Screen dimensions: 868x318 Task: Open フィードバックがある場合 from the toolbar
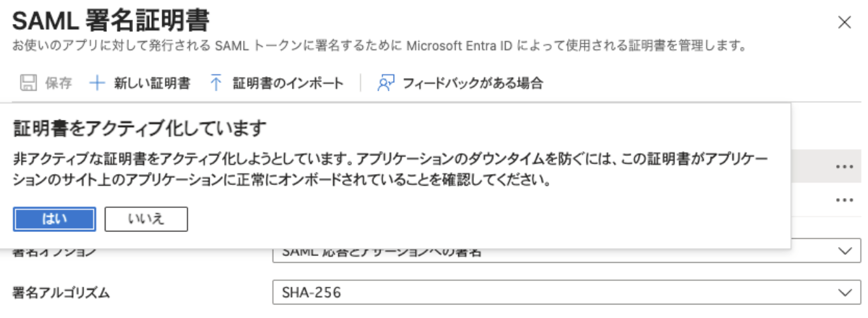(472, 83)
